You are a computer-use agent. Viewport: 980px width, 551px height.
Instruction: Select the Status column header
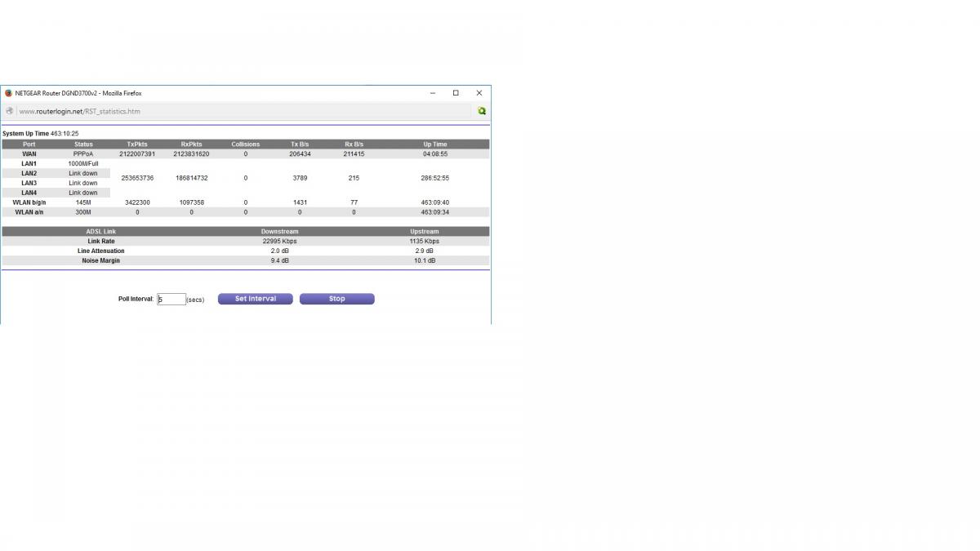point(83,144)
